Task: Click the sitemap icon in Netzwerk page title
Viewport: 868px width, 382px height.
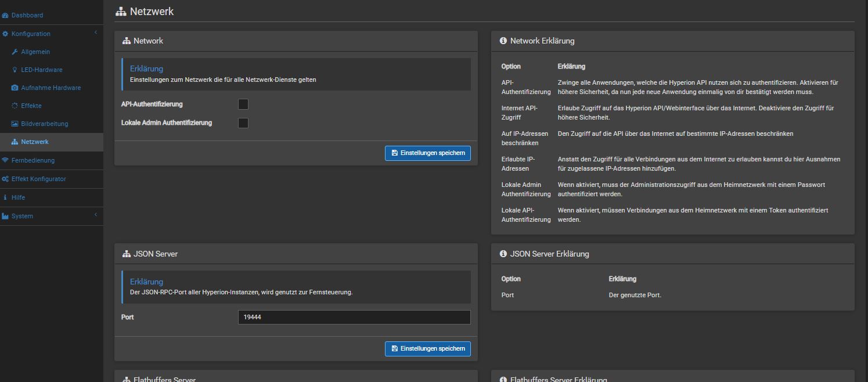Action: click(x=121, y=11)
